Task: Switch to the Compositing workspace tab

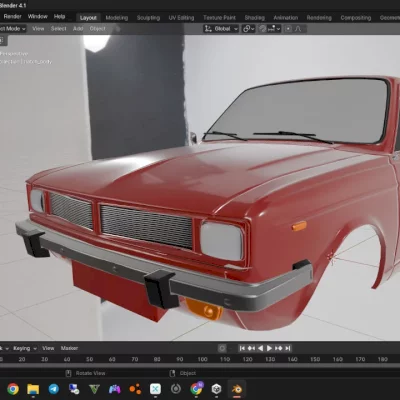Action: (x=356, y=18)
